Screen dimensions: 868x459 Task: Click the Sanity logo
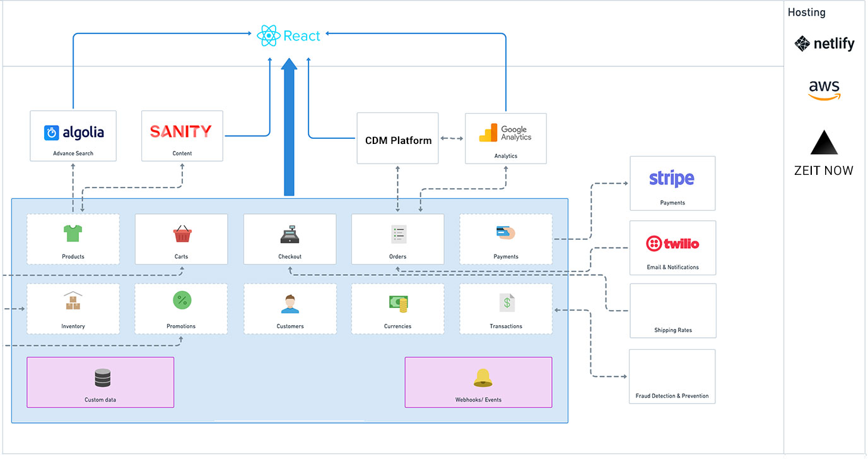coord(180,131)
